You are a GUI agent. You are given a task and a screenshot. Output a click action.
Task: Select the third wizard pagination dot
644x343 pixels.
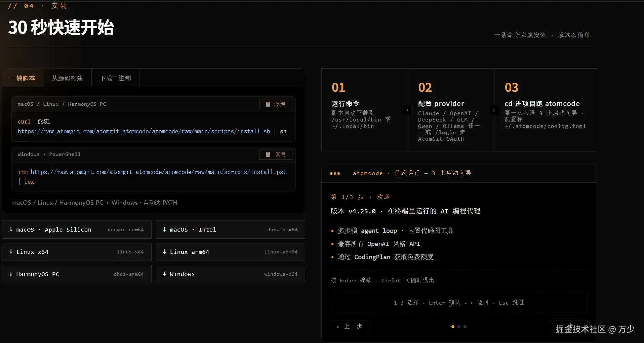click(x=465, y=327)
